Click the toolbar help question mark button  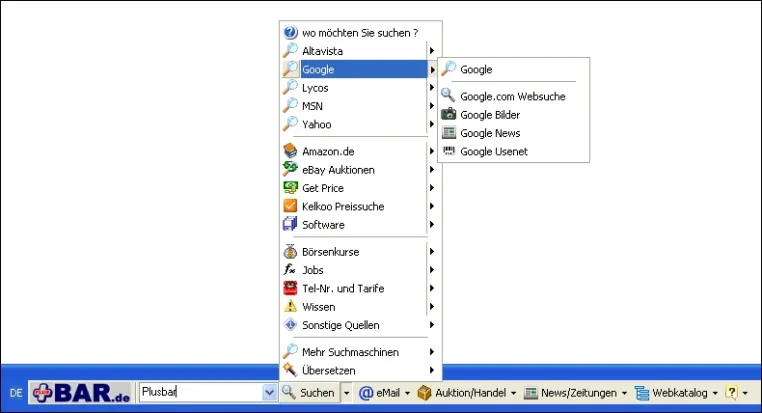pyautogui.click(x=731, y=393)
